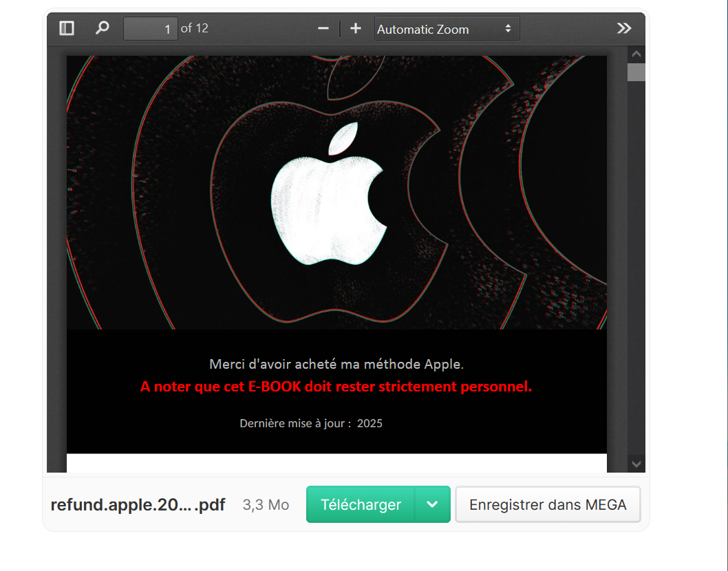Click Enregistrer dans MEGA
Viewport: 728px width, 571px height.
click(x=548, y=504)
